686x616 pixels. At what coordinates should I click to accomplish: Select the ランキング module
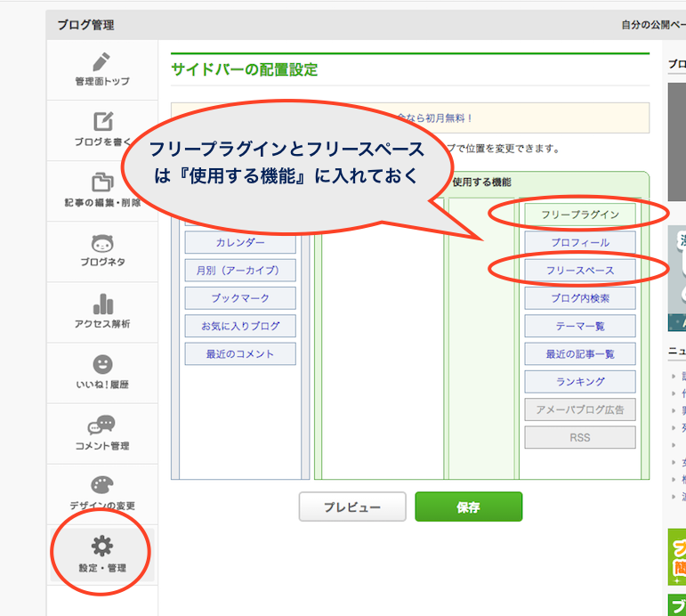click(580, 382)
